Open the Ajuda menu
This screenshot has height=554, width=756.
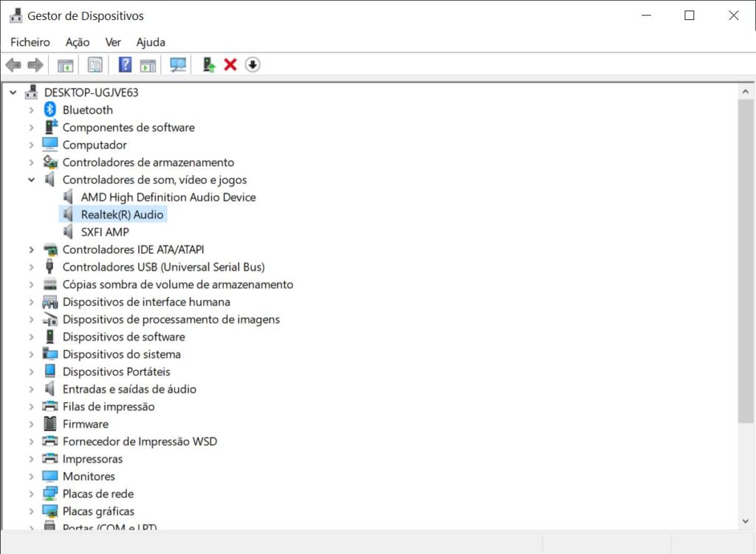(151, 42)
